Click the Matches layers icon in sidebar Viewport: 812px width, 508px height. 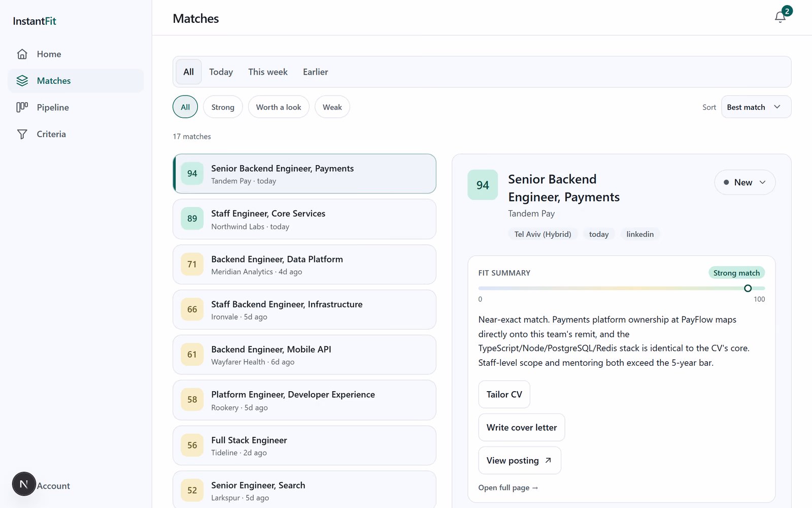pyautogui.click(x=22, y=81)
